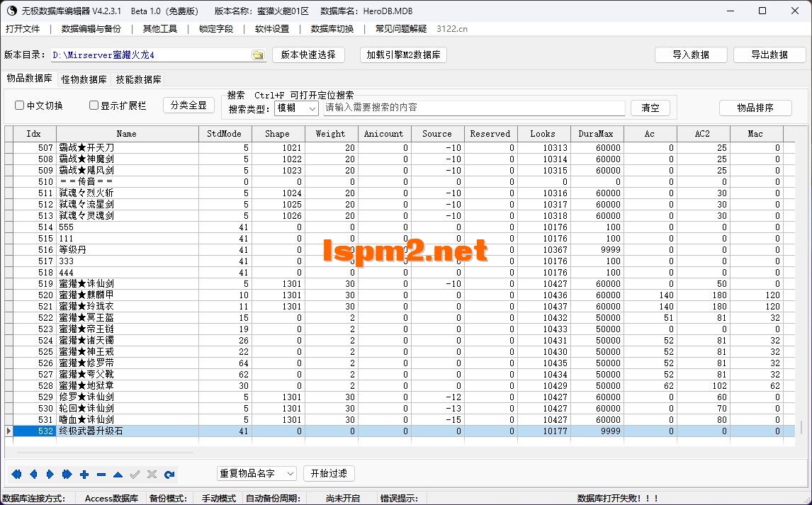Open the 锁定字段 menu
This screenshot has width=812, height=505.
pos(216,29)
